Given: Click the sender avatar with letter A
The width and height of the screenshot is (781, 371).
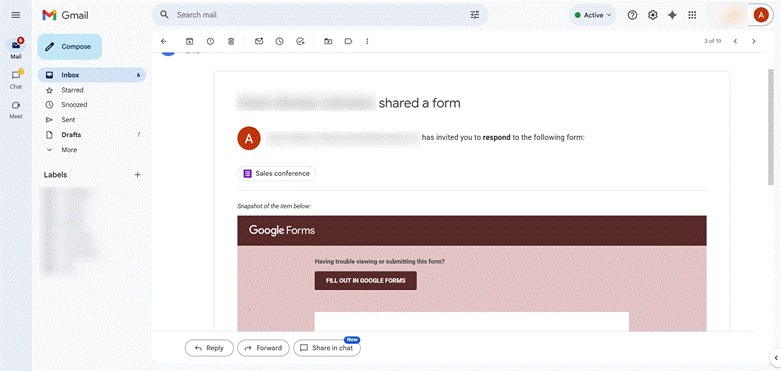Looking at the screenshot, I should point(249,138).
